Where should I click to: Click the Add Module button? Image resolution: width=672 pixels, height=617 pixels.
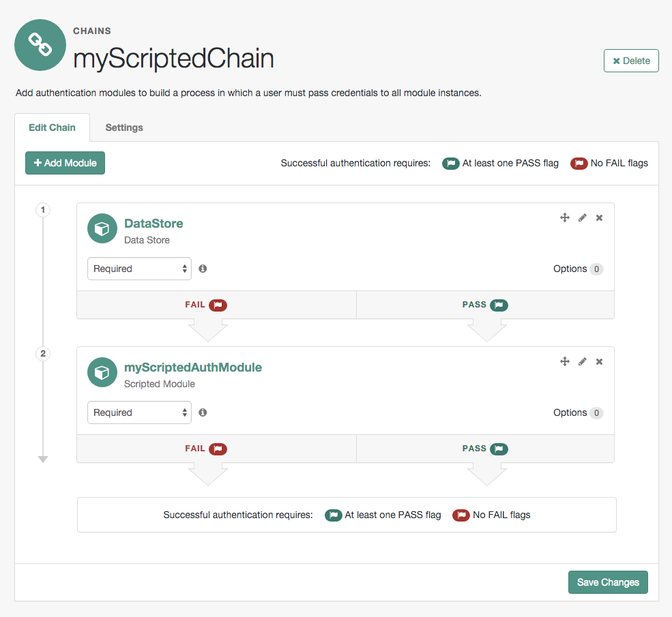click(65, 163)
